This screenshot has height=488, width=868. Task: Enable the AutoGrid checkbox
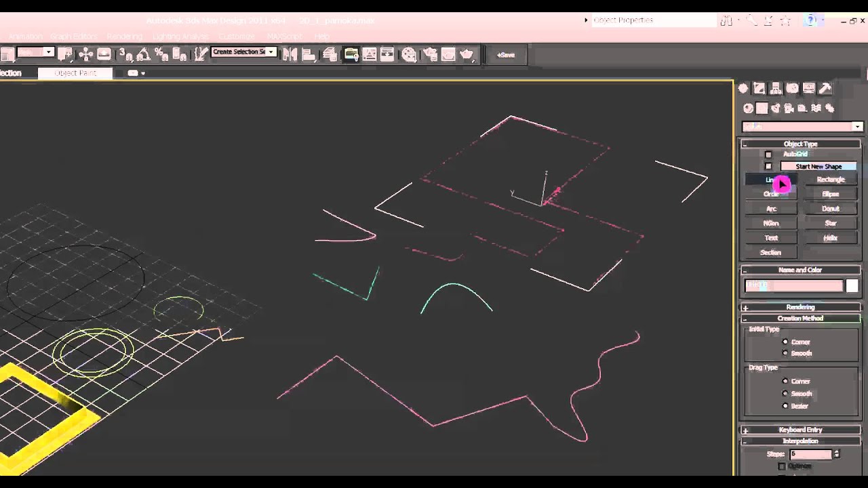pos(768,155)
